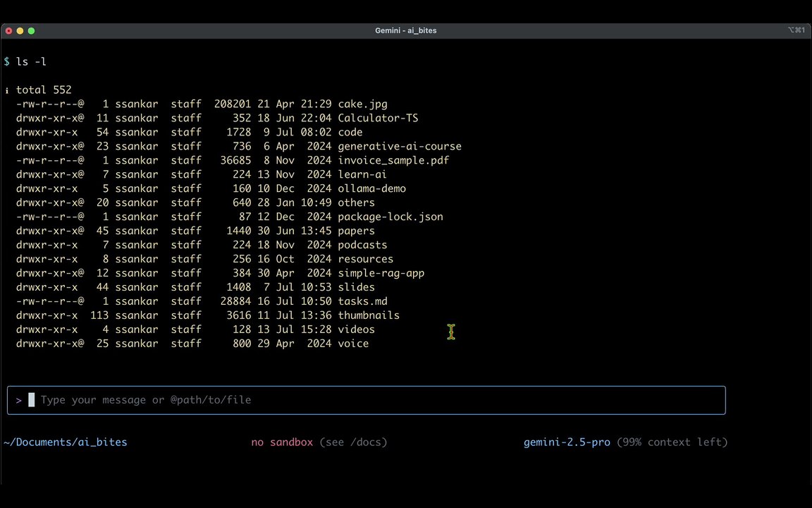Click the '(99% context left)' indicator
The image size is (812, 508).
(672, 442)
